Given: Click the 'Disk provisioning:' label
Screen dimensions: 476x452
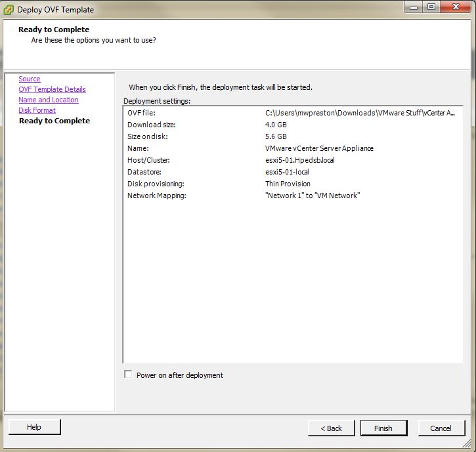Looking at the screenshot, I should click(156, 184).
